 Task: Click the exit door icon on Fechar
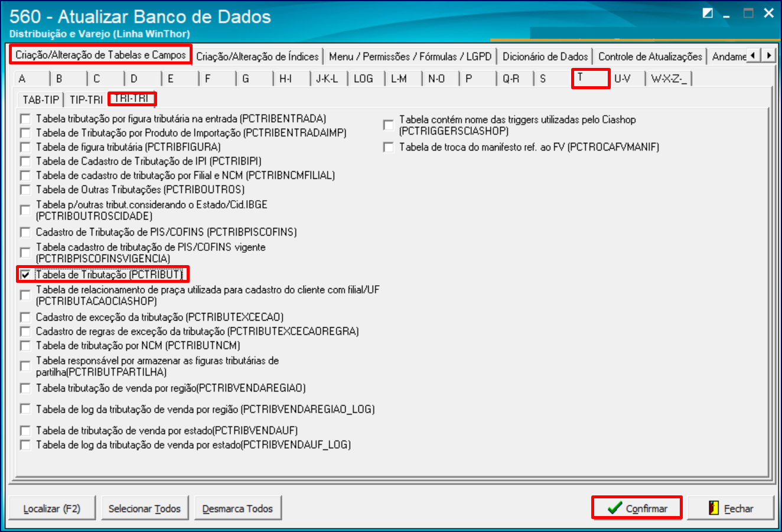coord(714,508)
